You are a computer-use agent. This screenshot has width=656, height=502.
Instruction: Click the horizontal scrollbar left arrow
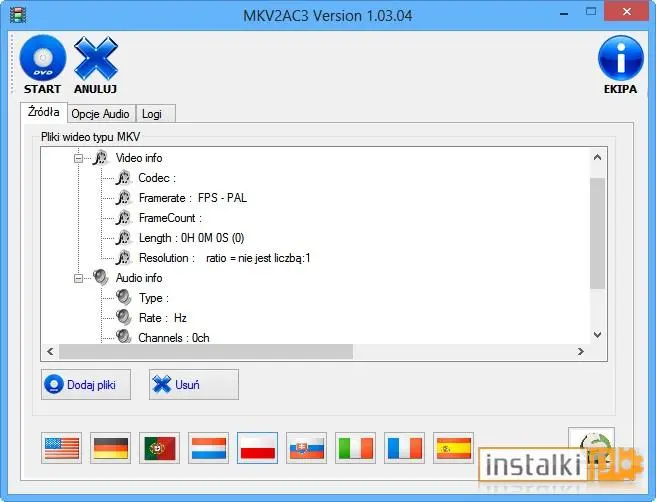click(50, 351)
